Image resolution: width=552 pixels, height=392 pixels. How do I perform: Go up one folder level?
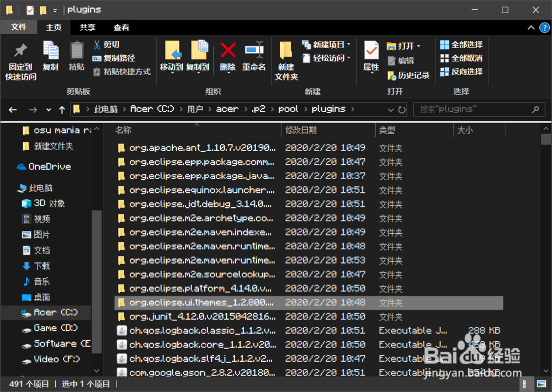62,110
